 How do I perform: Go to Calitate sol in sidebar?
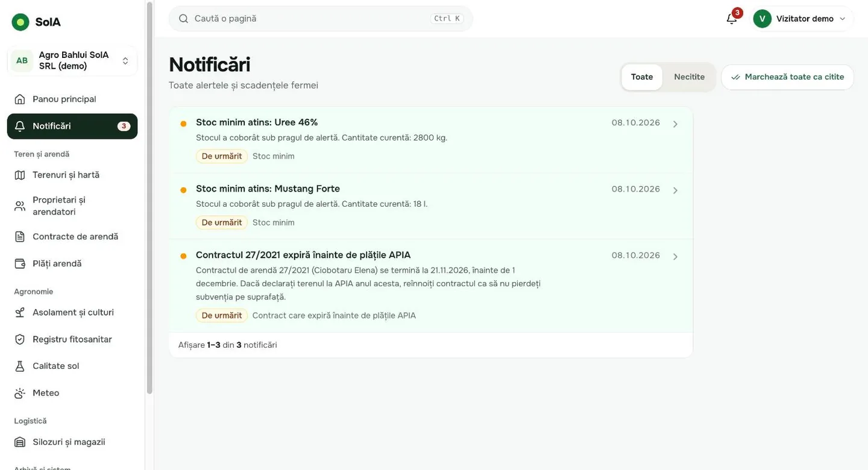72,366
